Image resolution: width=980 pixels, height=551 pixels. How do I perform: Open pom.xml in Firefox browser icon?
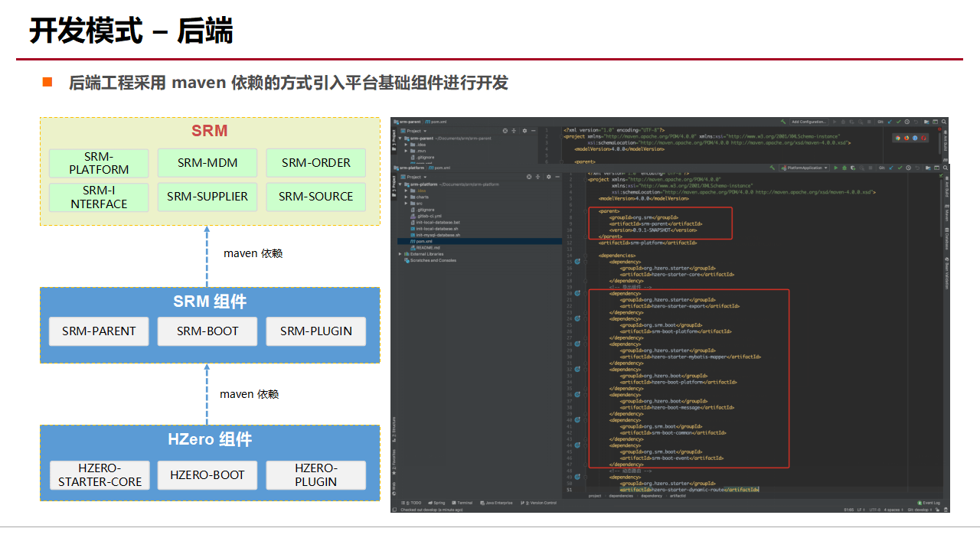coord(906,138)
